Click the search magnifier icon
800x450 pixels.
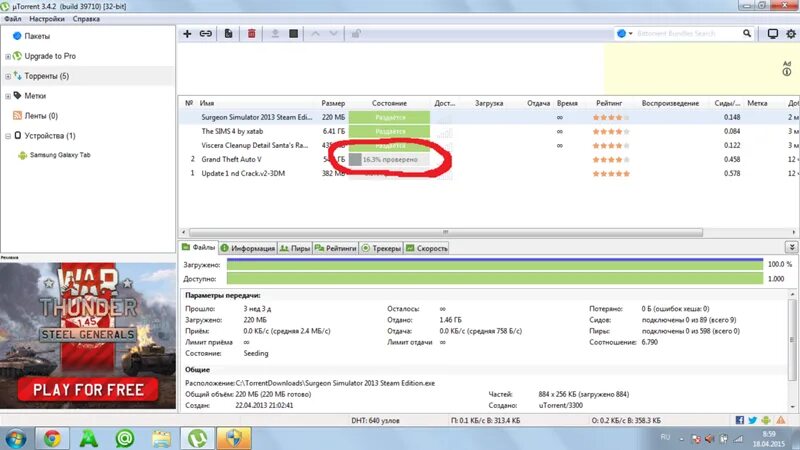(747, 34)
